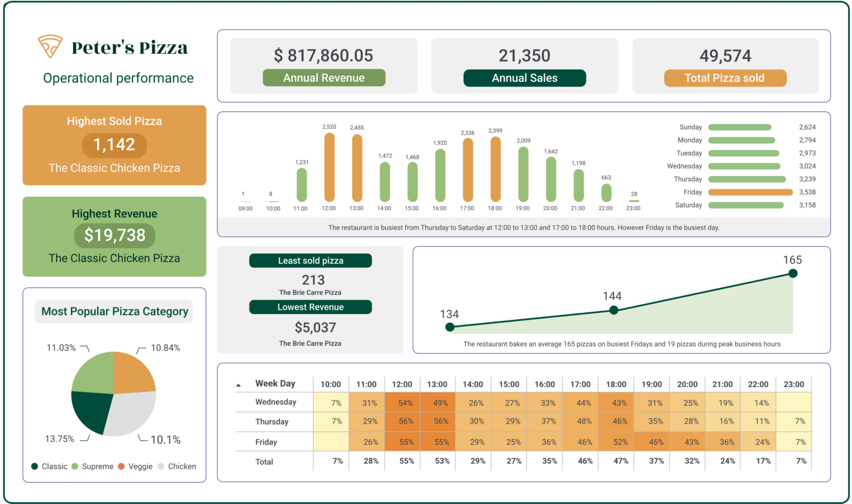Select the Least sold pizza label
Viewport: 852px width, 504px height.
(x=310, y=260)
